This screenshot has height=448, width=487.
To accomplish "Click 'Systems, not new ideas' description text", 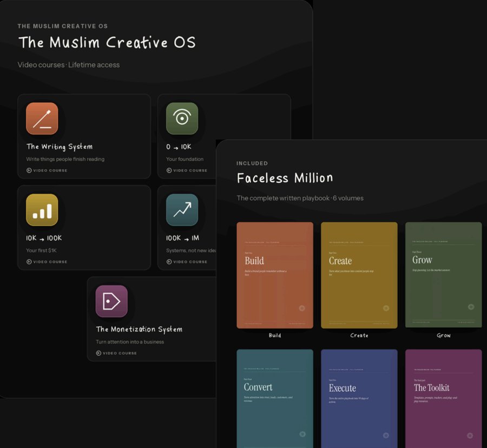I will point(191,250).
